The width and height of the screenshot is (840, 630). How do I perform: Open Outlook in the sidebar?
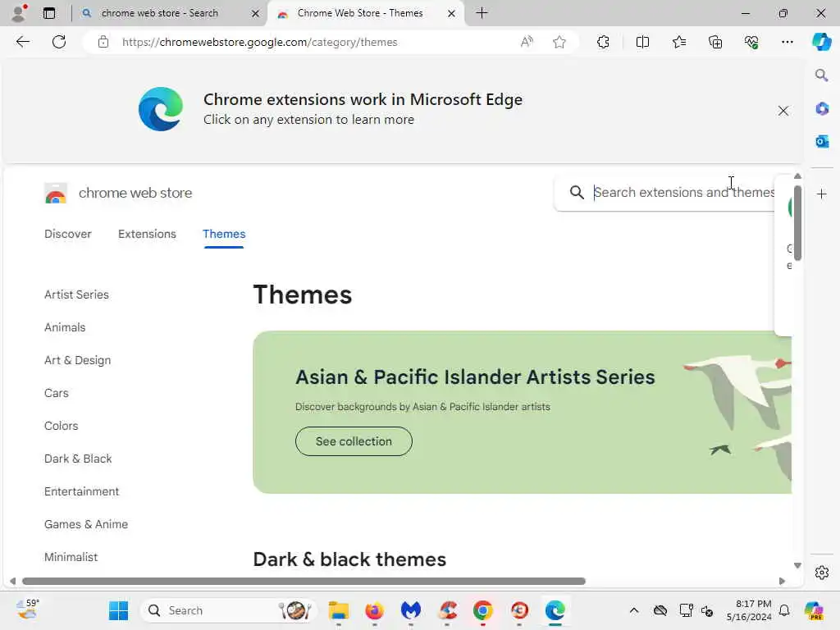click(x=822, y=141)
